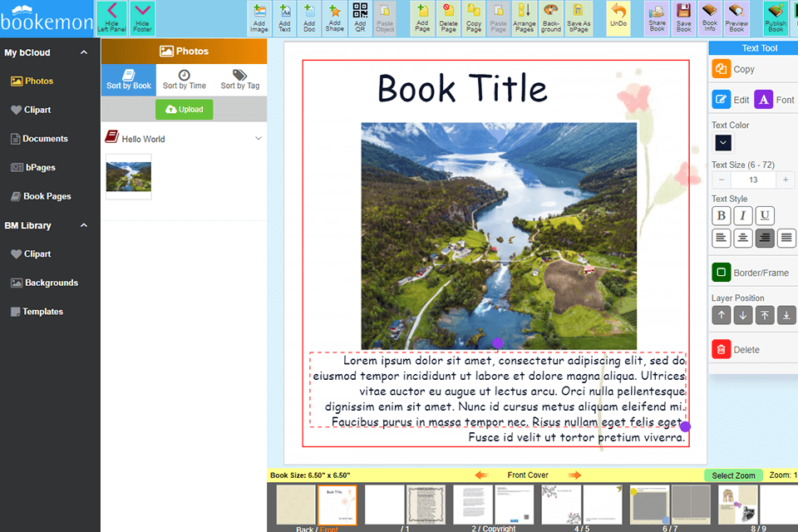This screenshot has height=532, width=798.
Task: Align text left
Action: 722,238
